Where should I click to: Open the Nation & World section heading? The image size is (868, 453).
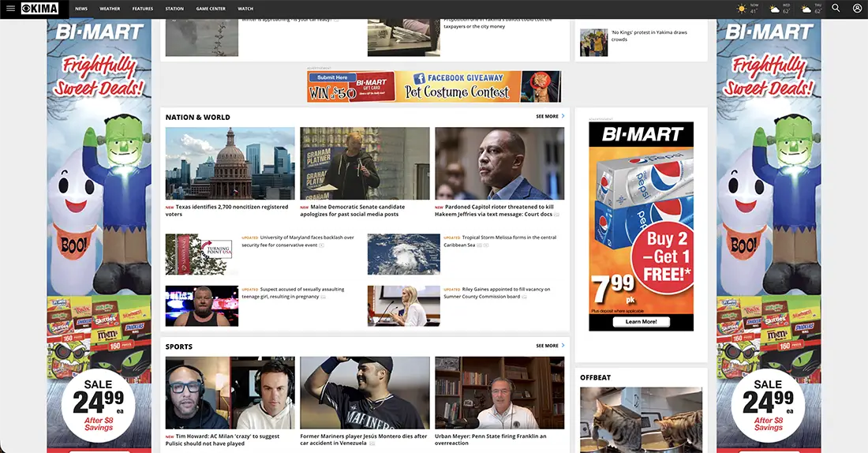coord(197,118)
